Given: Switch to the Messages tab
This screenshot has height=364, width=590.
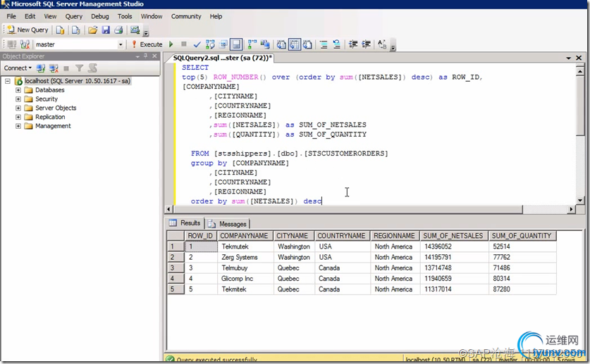Looking at the screenshot, I should [228, 224].
